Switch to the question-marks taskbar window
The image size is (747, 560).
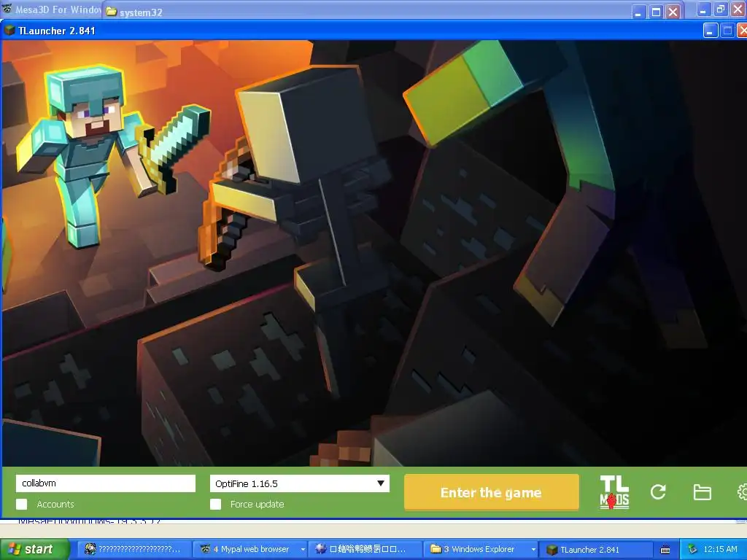(133, 549)
